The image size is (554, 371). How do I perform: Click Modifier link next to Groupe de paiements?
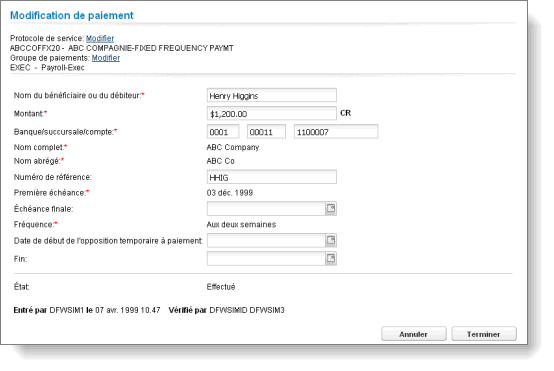pos(106,58)
